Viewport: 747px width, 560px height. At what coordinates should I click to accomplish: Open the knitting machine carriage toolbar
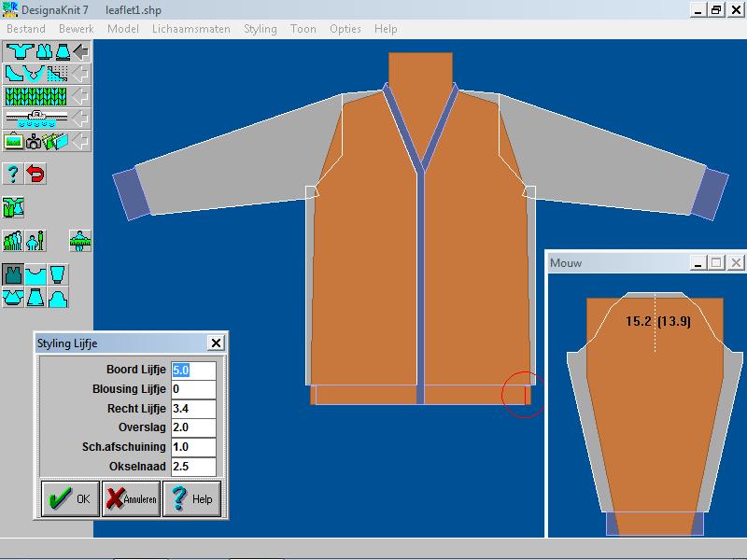click(x=37, y=119)
